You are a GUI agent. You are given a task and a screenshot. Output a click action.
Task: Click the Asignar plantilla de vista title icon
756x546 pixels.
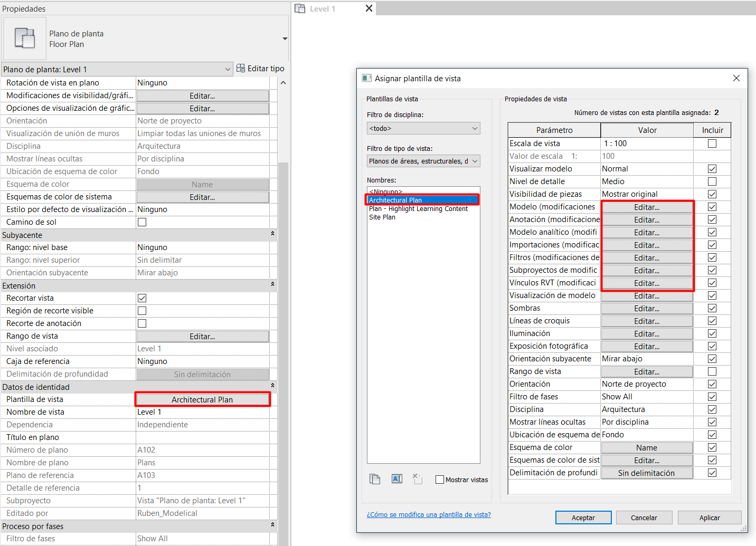click(366, 78)
